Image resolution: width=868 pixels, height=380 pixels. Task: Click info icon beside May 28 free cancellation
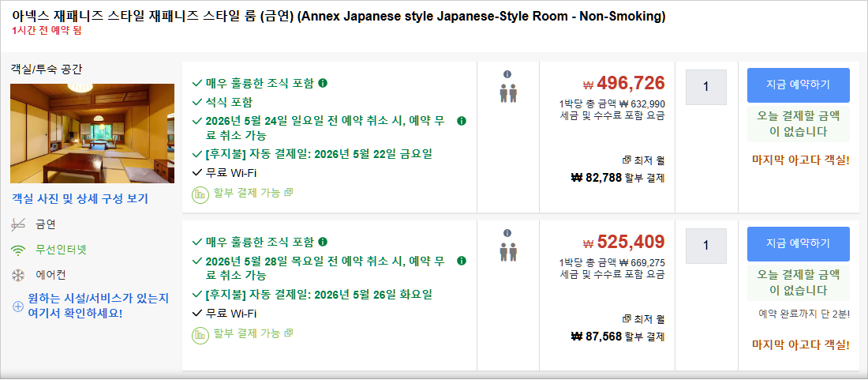[462, 261]
